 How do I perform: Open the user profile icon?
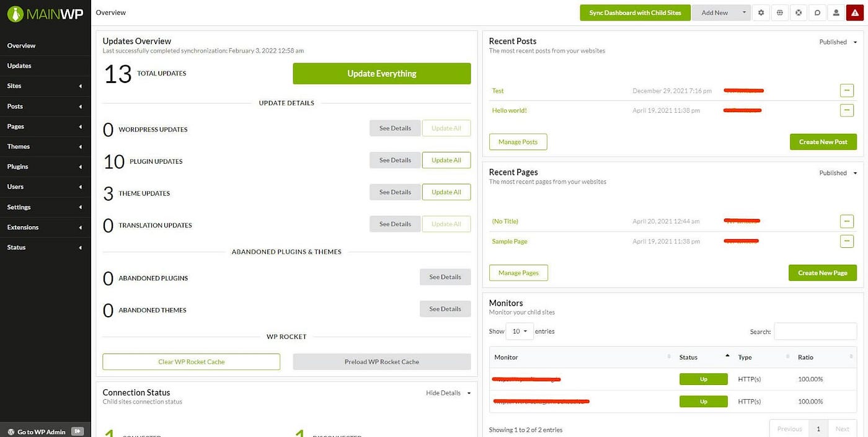pyautogui.click(x=836, y=12)
